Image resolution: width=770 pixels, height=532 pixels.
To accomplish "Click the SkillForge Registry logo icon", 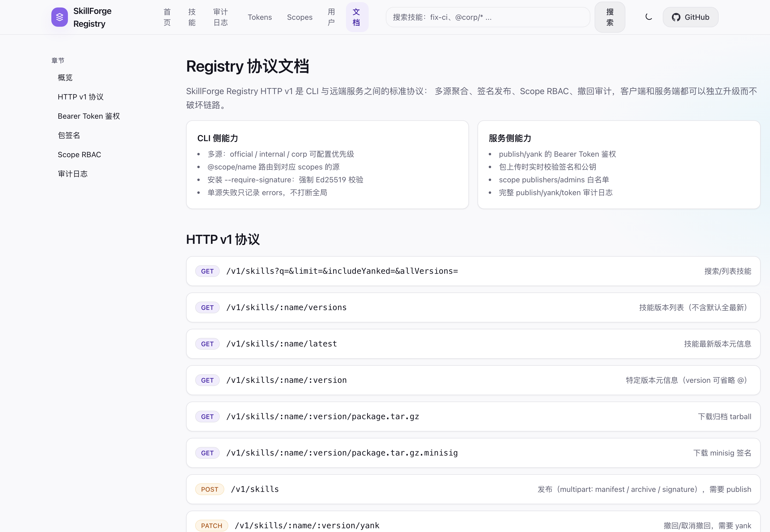I will [60, 17].
